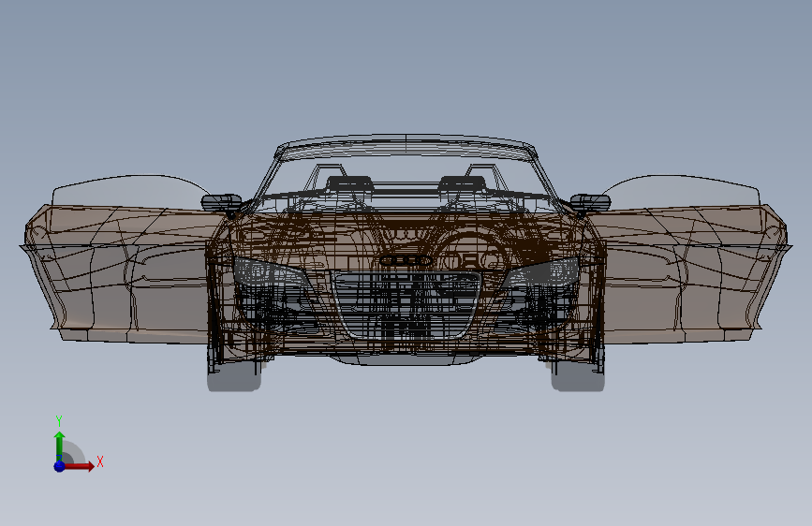This screenshot has height=526, width=812.
Task: Select the side mirror on the left of the view
Action: coord(221,202)
